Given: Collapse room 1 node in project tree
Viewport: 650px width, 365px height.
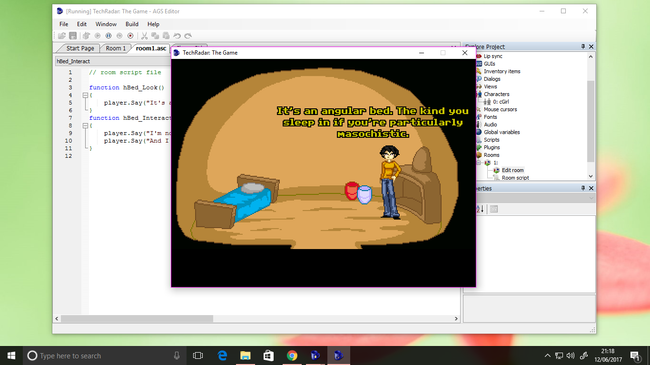Looking at the screenshot, I should [x=479, y=163].
